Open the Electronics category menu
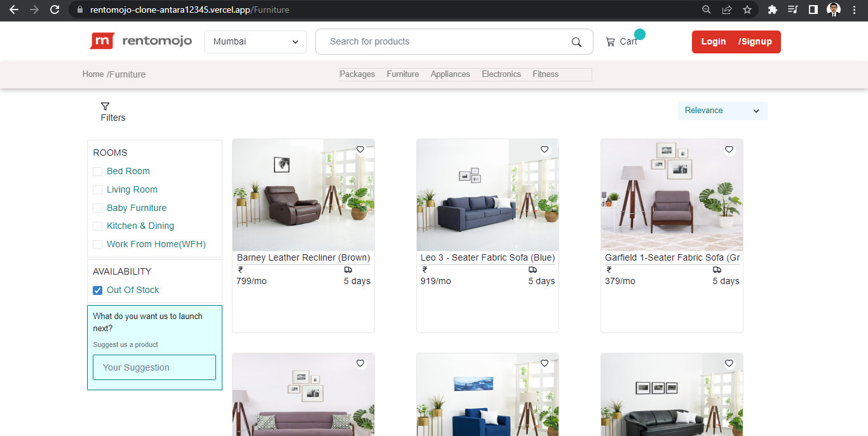868x436 pixels. [x=501, y=74]
